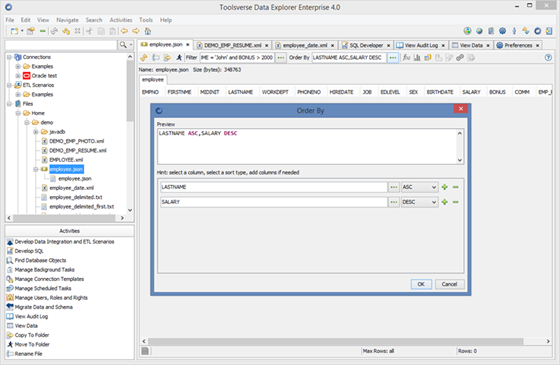Open Migrate Data and Schema activity

pyautogui.click(x=44, y=307)
